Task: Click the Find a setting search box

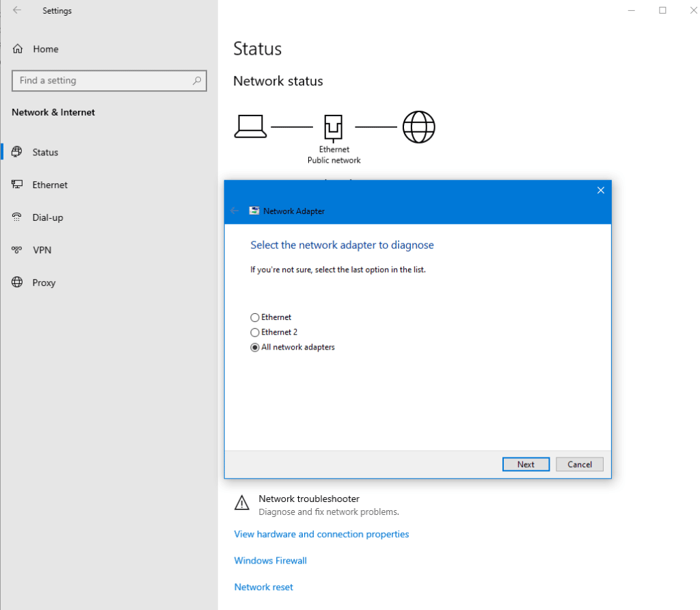Action: [109, 81]
